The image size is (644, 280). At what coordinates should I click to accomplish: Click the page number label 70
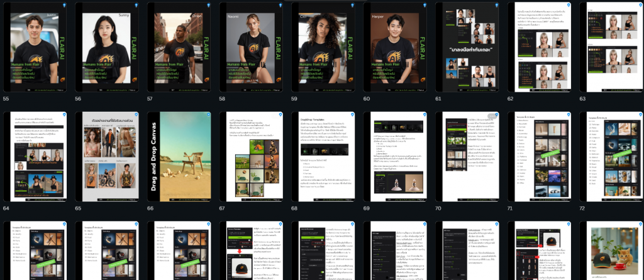438,208
